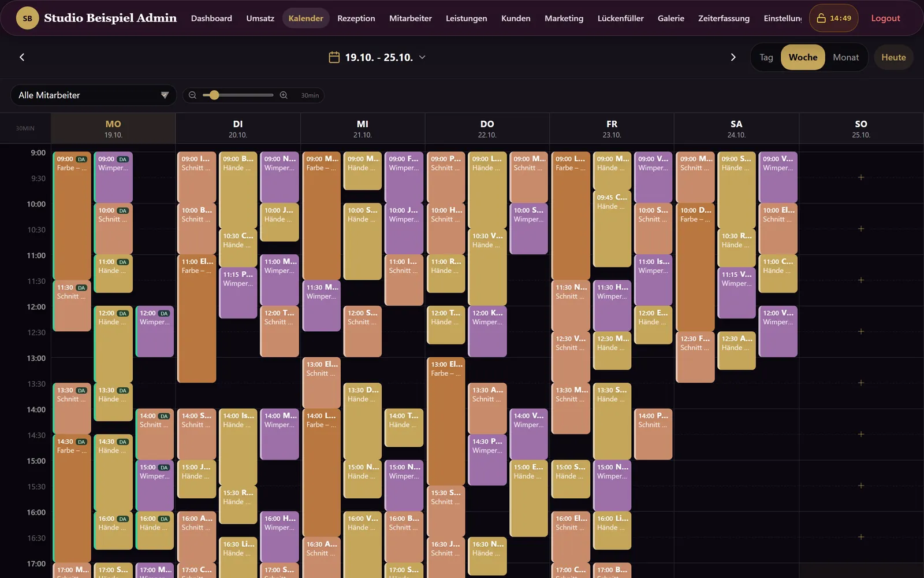
Task: Open the Zeiterfassung tab
Action: point(724,18)
